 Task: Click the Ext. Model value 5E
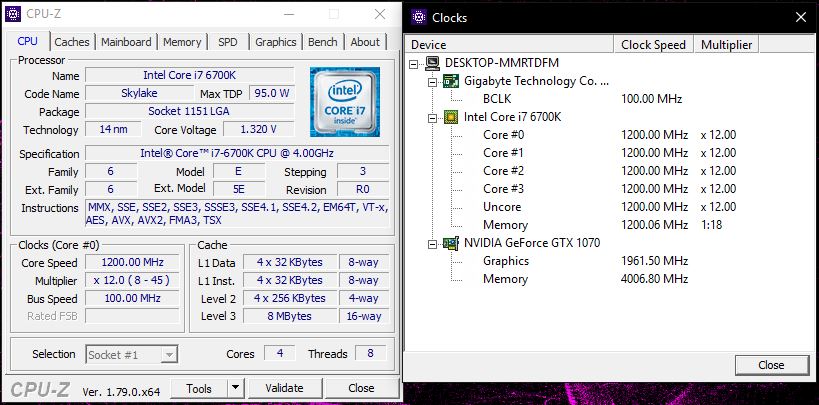click(x=239, y=189)
